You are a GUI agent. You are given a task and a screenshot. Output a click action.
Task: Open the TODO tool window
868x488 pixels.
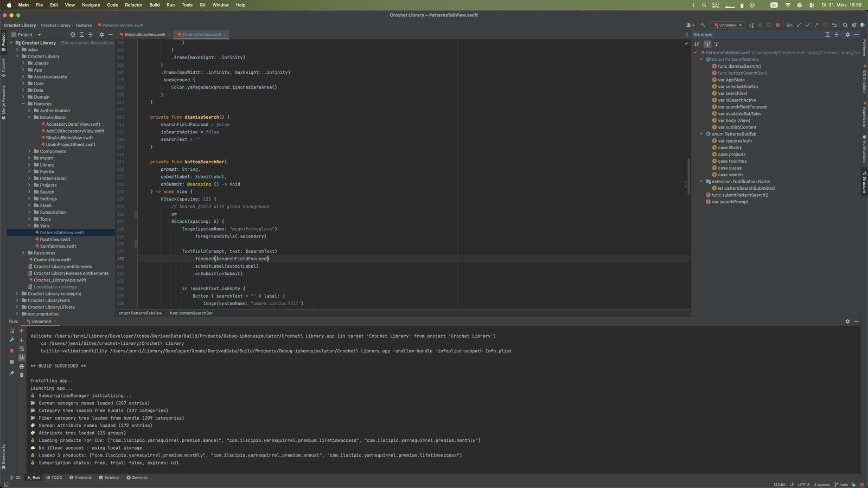coord(54,478)
